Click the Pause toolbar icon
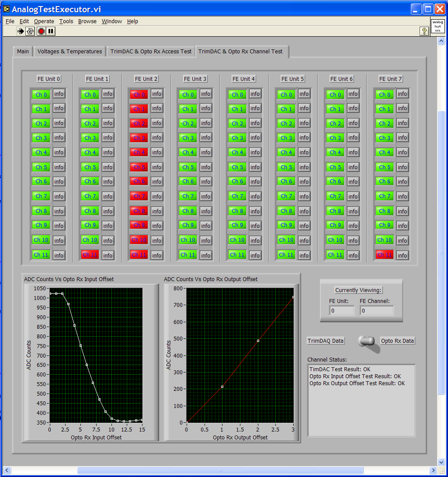This screenshot has width=448, height=477. [x=51, y=31]
